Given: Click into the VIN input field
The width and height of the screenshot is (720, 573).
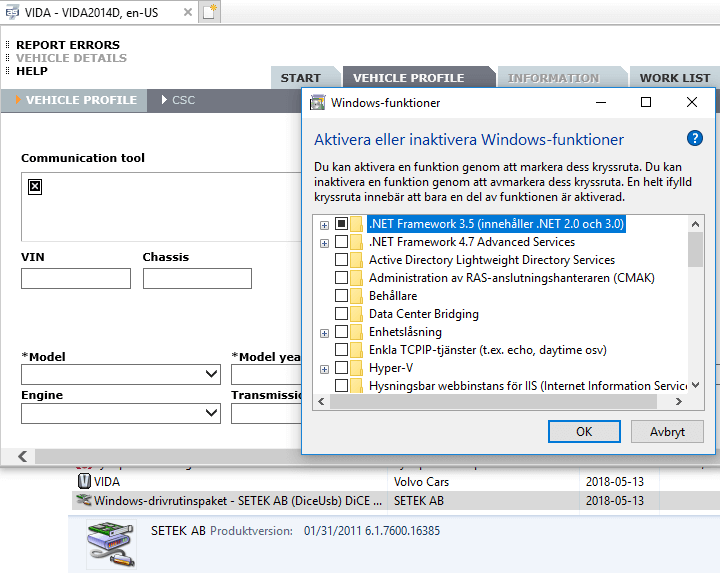Looking at the screenshot, I should [x=76, y=278].
